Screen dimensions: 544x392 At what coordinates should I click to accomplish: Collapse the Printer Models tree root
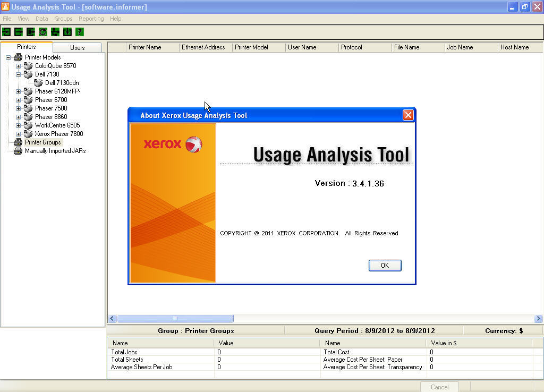click(x=8, y=57)
